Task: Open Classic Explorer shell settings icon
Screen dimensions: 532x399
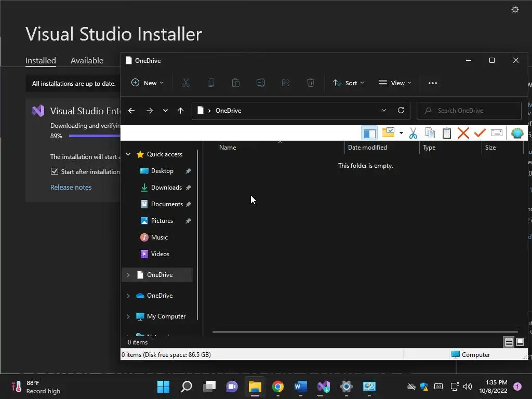Action: [x=517, y=133]
